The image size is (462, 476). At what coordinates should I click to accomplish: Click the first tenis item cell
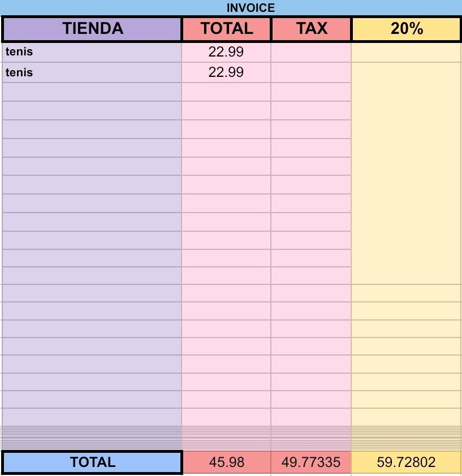(92, 52)
